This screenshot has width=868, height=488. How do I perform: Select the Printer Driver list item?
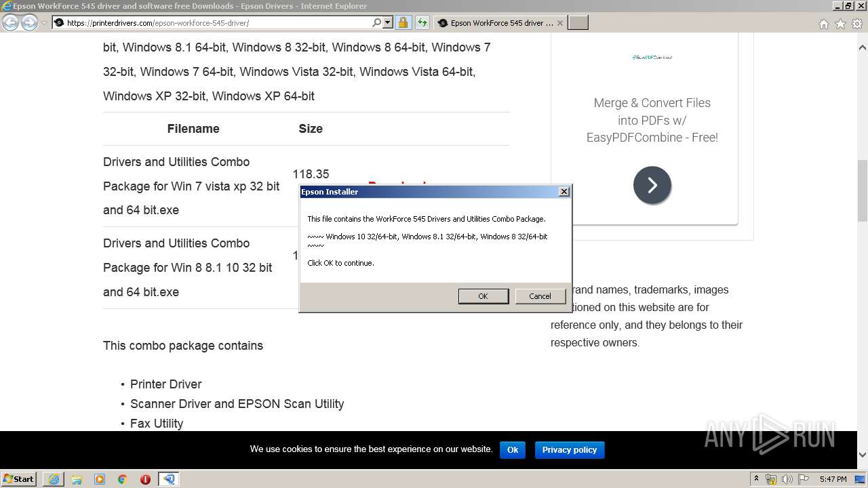click(166, 384)
